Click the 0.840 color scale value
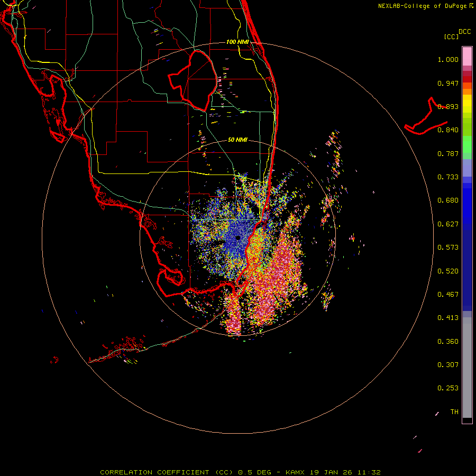The height and width of the screenshot is (476, 476). pos(448,130)
